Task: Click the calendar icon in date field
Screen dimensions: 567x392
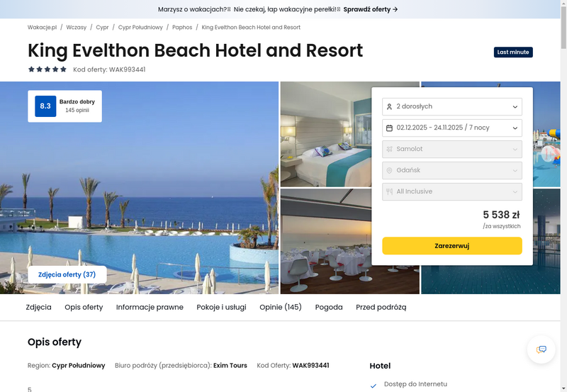Action: pyautogui.click(x=389, y=128)
